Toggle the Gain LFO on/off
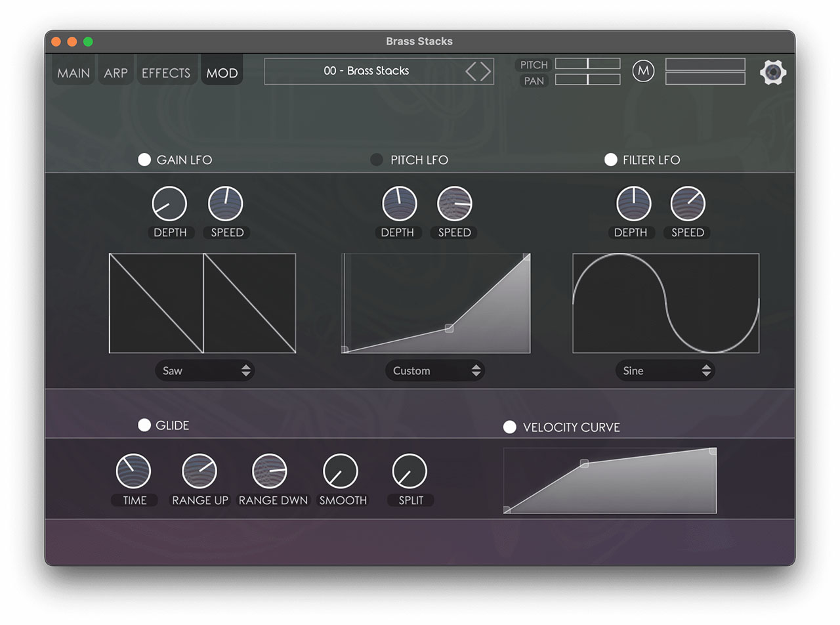840x625 pixels. pyautogui.click(x=144, y=160)
